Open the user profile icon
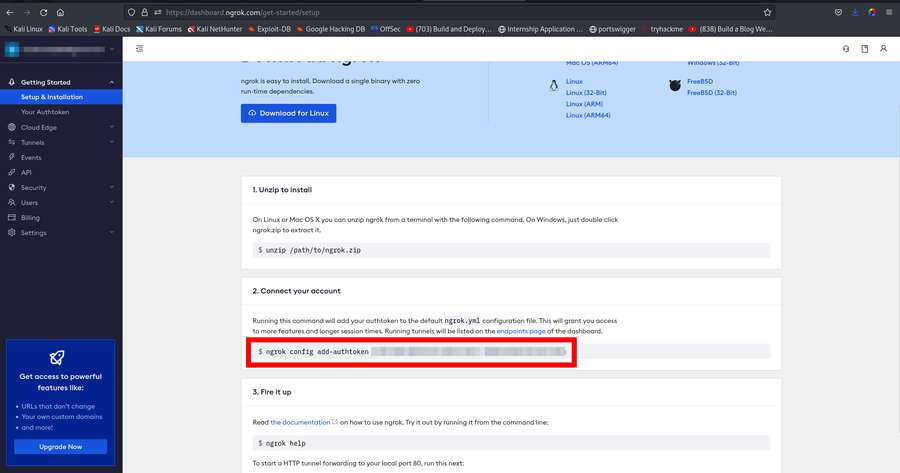The image size is (900, 473). pyautogui.click(x=883, y=48)
